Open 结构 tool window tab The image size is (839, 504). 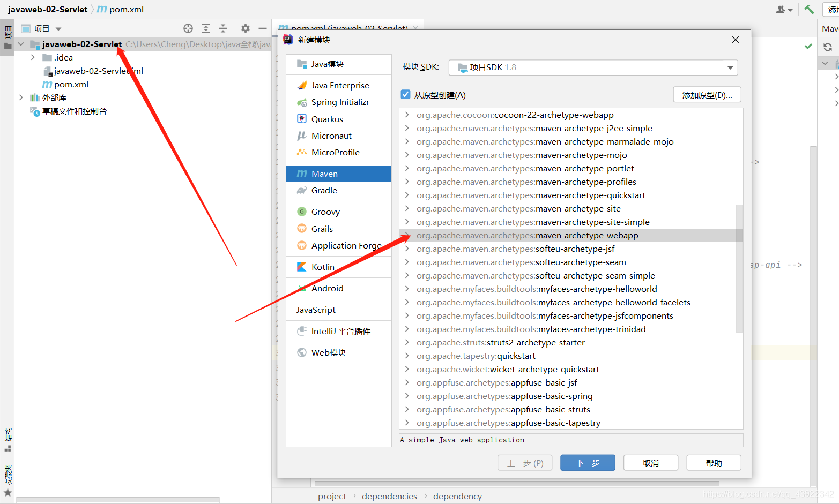tap(8, 440)
